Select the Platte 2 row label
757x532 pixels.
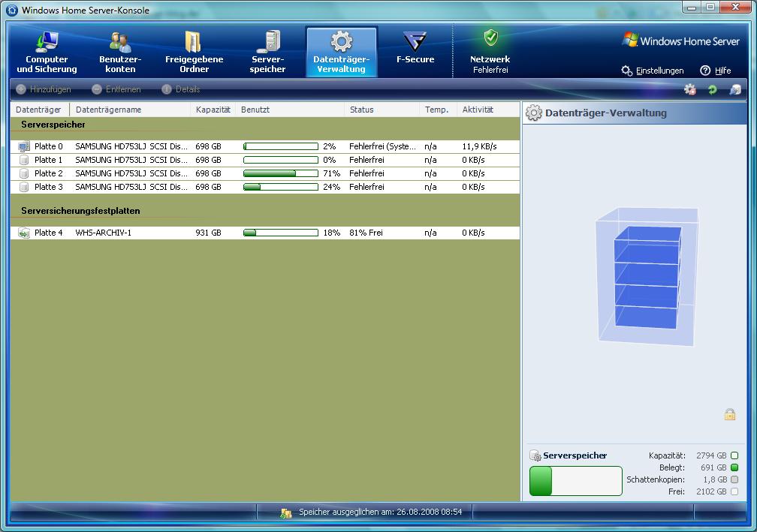tap(49, 173)
